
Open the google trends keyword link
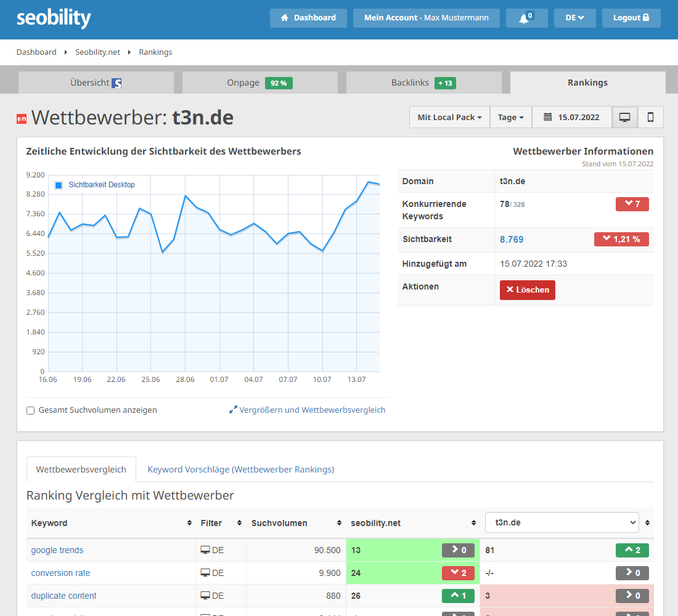pos(57,550)
